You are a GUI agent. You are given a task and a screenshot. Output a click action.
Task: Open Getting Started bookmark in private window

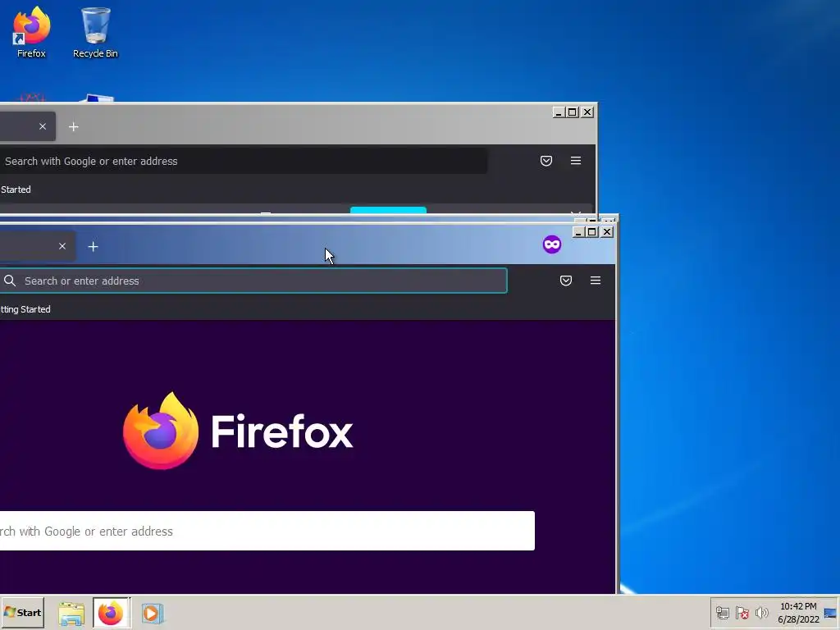(x=25, y=309)
